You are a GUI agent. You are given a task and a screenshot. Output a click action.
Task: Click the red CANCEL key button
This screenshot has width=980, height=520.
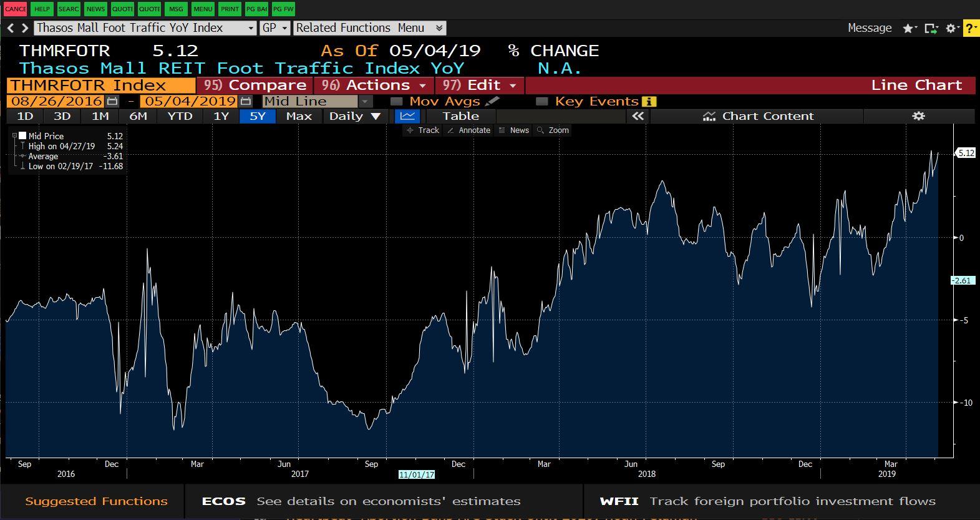pos(16,9)
